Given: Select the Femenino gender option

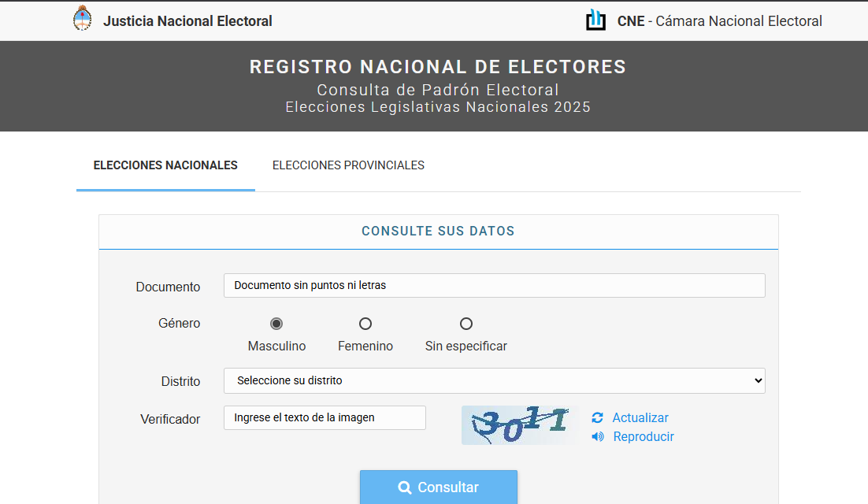Looking at the screenshot, I should 365,324.
